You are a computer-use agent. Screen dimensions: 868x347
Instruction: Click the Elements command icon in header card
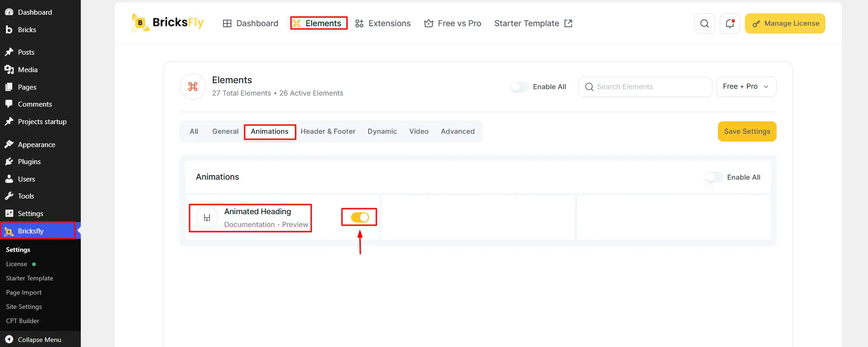(193, 86)
